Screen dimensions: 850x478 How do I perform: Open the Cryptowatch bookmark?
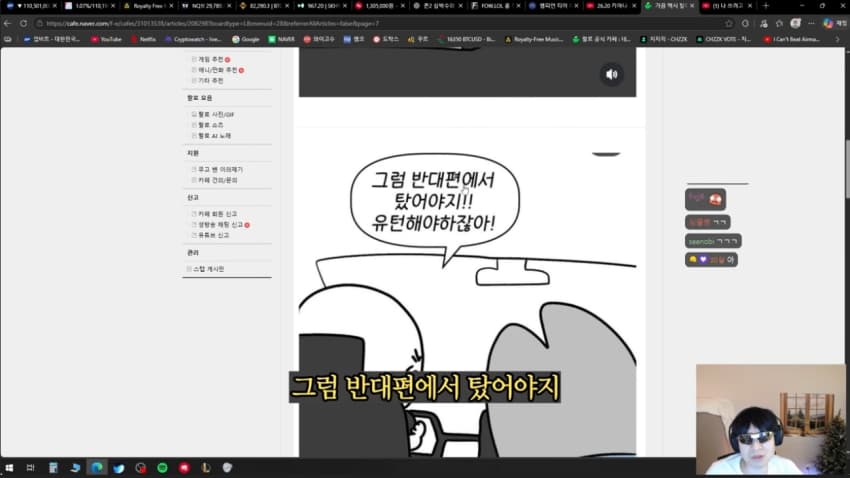click(x=194, y=39)
